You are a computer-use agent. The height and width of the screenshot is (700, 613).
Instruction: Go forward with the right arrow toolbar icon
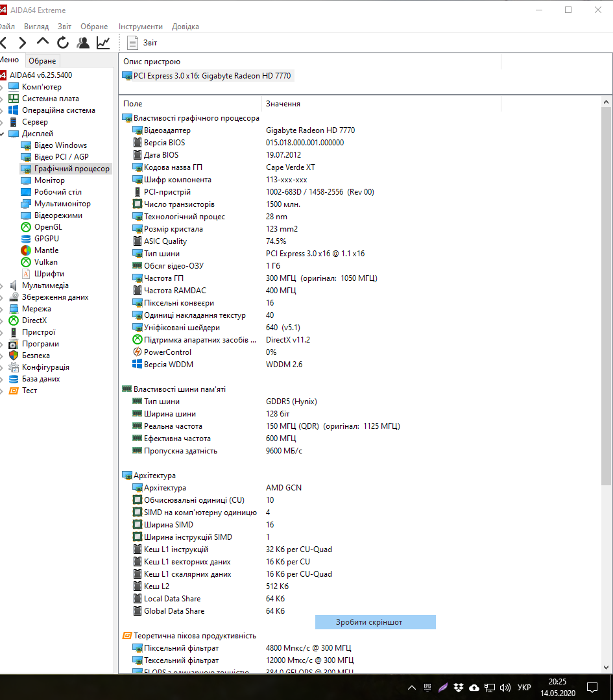pyautogui.click(x=22, y=43)
